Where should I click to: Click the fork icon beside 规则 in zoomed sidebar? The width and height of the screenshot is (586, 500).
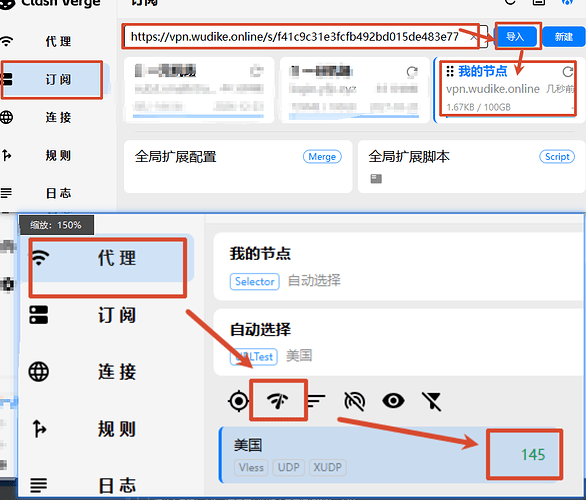click(39, 429)
